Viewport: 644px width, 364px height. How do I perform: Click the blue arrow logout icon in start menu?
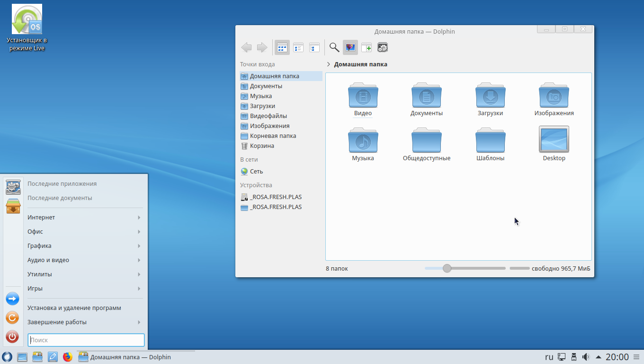(x=12, y=299)
